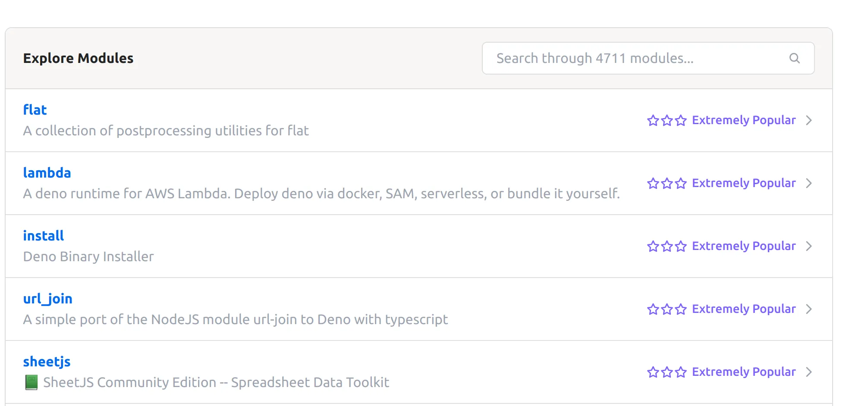Open the url_join row arrow
The height and width of the screenshot is (406, 868).
[x=809, y=309]
